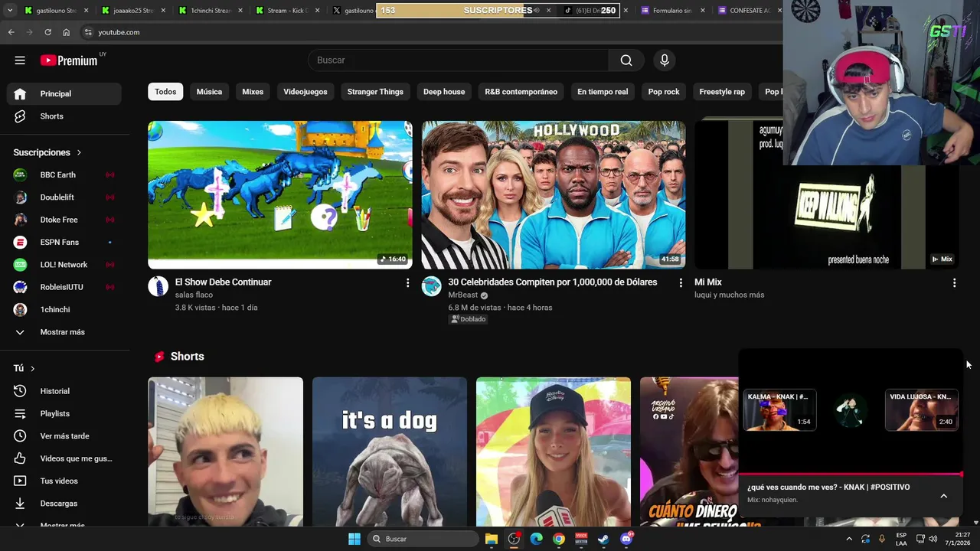Open RobleisIUTU subscription channel
Viewport: 980px width, 551px height.
coord(64,287)
